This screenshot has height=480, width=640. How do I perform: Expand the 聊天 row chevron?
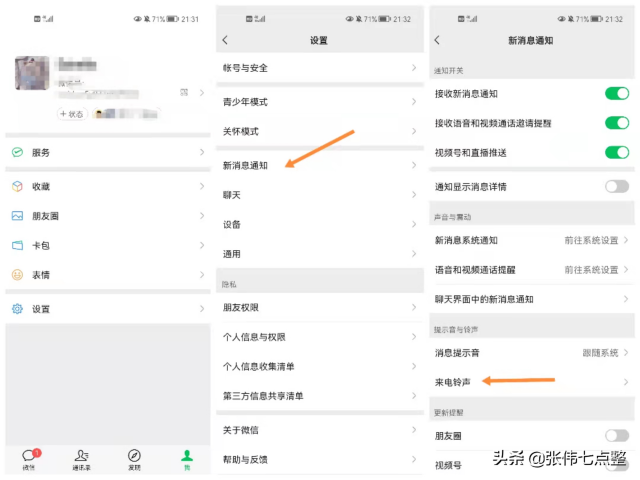pos(414,195)
